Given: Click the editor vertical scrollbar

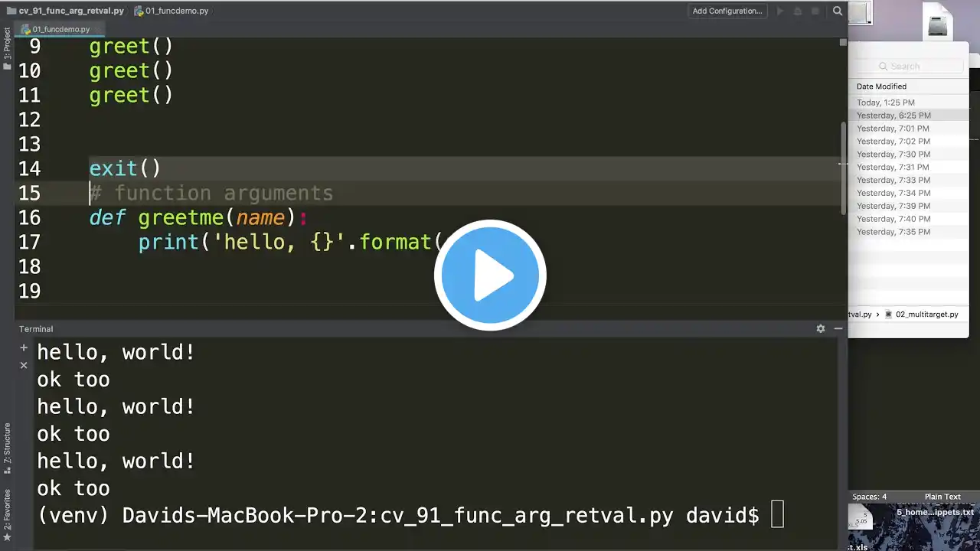Looking at the screenshot, I should 843,168.
